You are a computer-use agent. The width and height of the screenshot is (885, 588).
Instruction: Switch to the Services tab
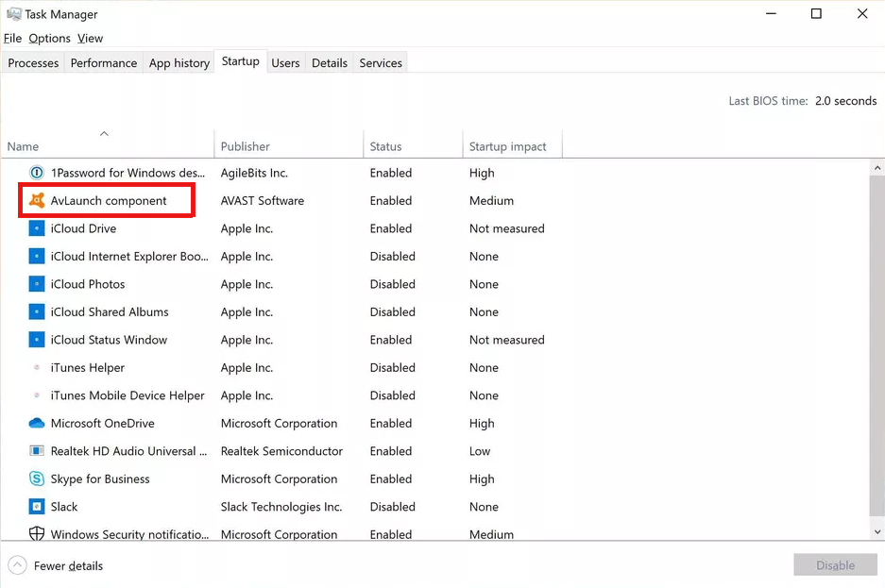click(x=381, y=62)
